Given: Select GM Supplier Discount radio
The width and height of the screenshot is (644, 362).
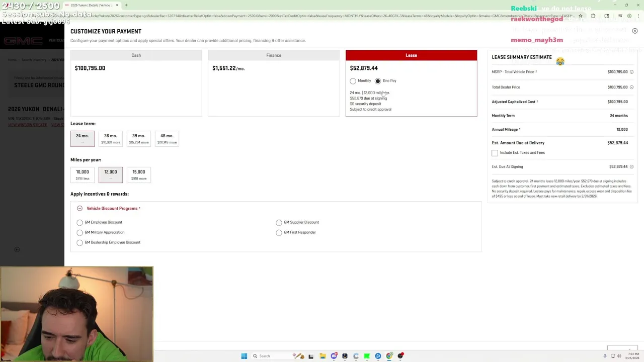Looking at the screenshot, I should click(279, 222).
